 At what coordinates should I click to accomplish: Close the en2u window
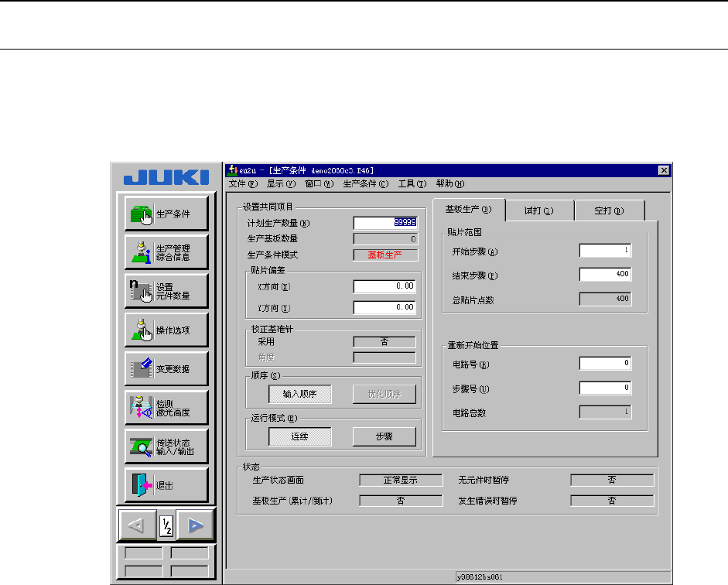pyautogui.click(x=665, y=170)
